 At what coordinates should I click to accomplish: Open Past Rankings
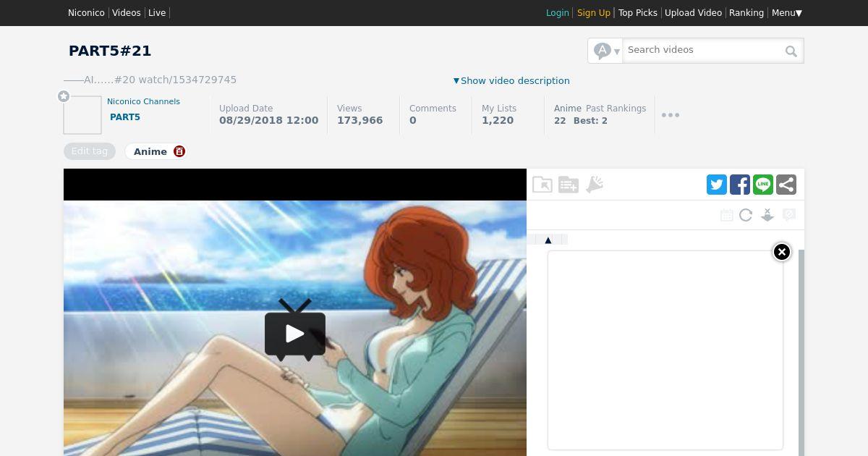pyautogui.click(x=616, y=108)
